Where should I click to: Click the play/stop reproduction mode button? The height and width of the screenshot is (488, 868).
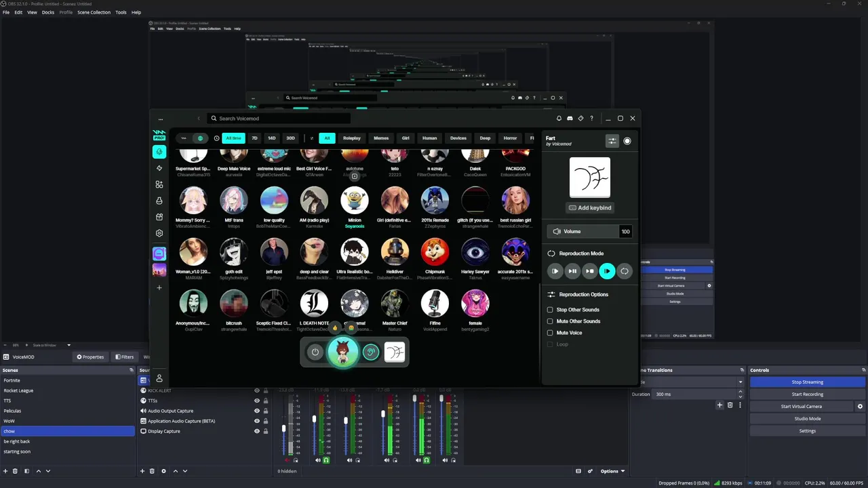(x=590, y=271)
